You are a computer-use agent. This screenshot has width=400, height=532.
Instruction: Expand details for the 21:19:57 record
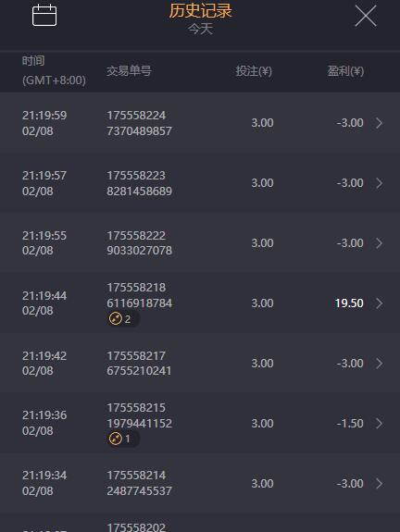pyautogui.click(x=380, y=183)
